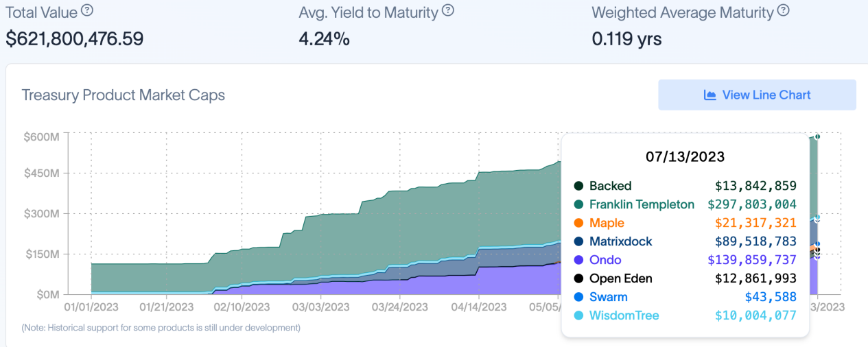Image resolution: width=868 pixels, height=347 pixels.
Task: Click the Weighted Average Maturity help icon
Action: tap(783, 11)
